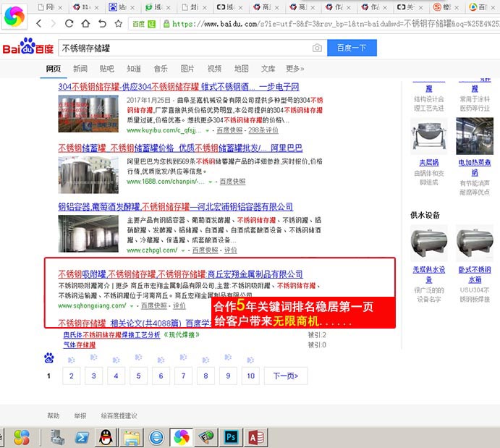
Task: Click the undo/restore closed tab icon
Action: [102, 23]
